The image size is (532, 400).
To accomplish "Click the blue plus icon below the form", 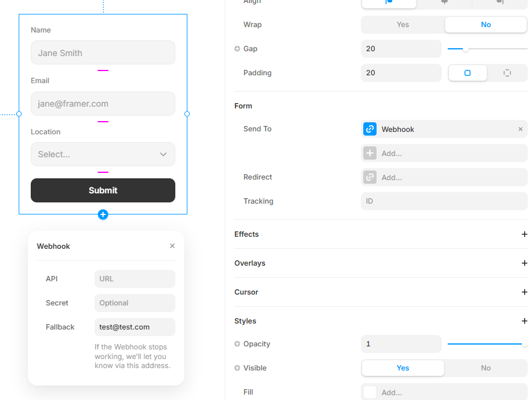I will point(102,214).
